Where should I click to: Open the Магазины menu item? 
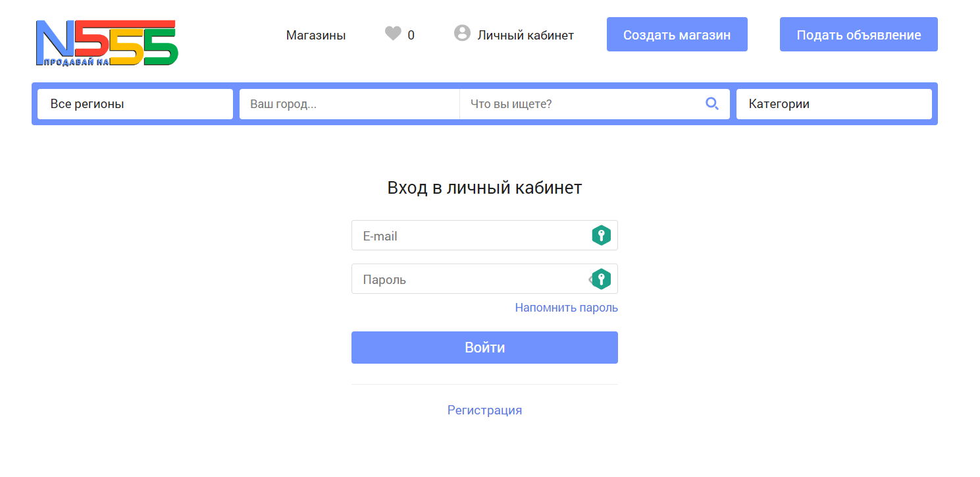[x=316, y=36]
